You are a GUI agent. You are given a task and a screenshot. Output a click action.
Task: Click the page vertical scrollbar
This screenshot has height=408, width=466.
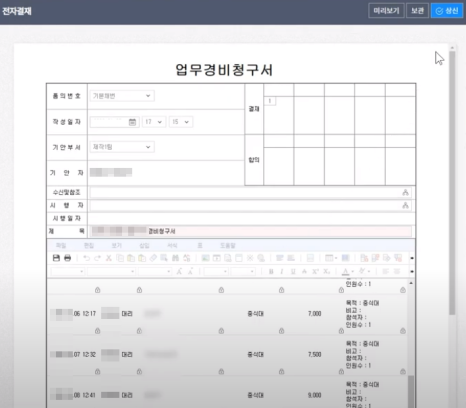[452, 182]
